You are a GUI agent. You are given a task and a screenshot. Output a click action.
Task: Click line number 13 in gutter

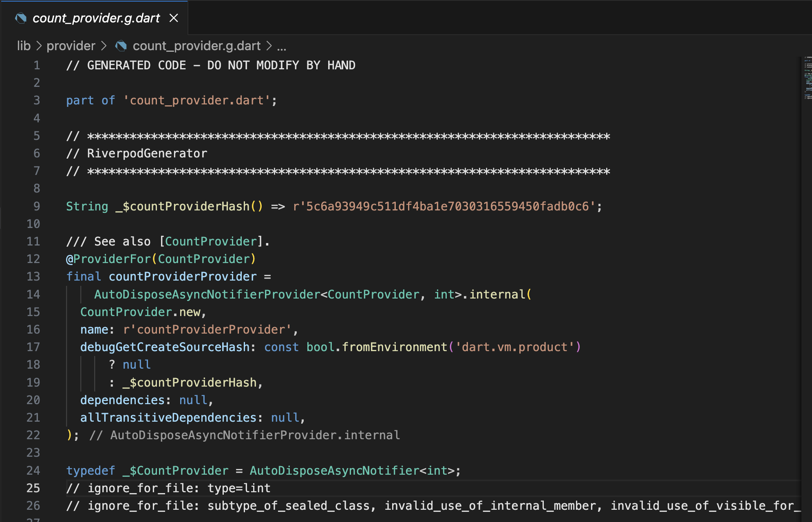coord(33,276)
